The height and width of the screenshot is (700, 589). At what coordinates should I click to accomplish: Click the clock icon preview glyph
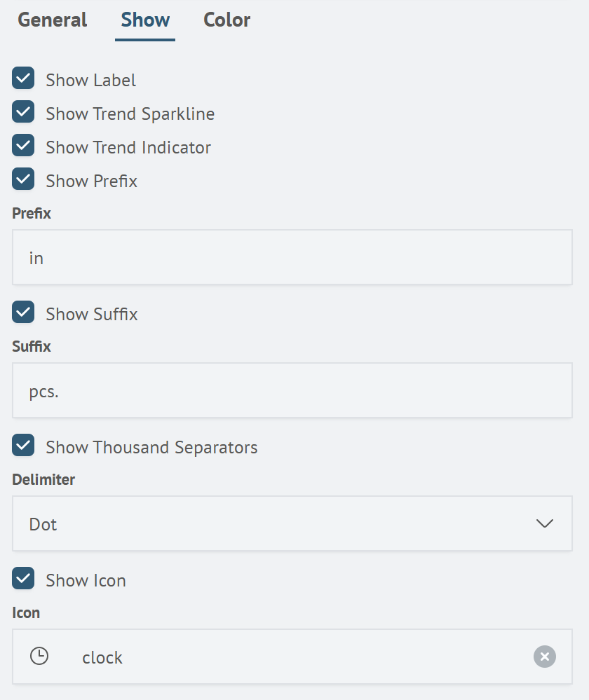click(x=39, y=657)
